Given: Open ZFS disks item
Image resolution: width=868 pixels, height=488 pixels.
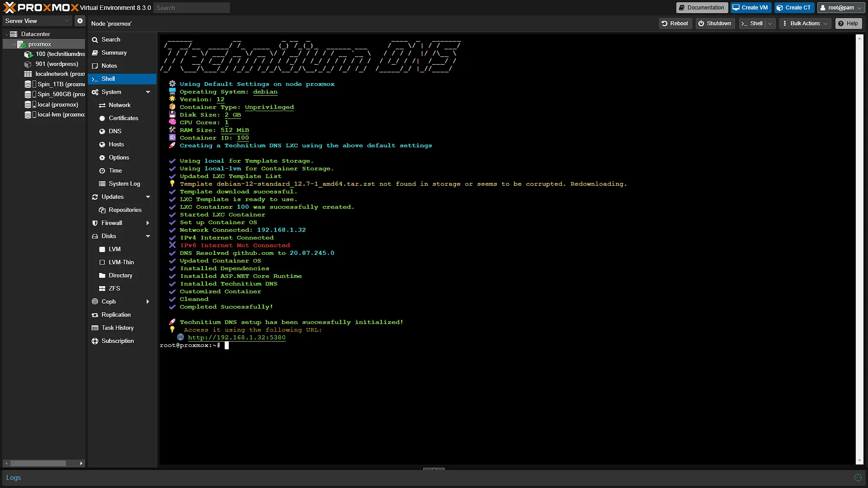Looking at the screenshot, I should [122, 289].
